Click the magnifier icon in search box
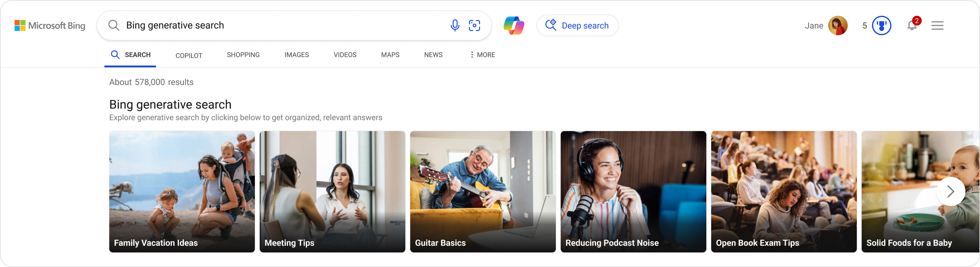This screenshot has width=980, height=267. (x=114, y=25)
